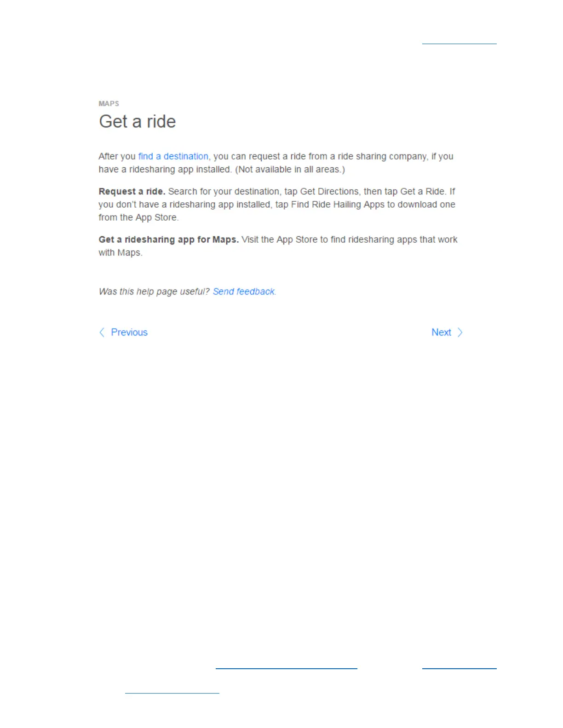This screenshot has width=563, height=728.
Task: Click the 'Get a ride' heading
Action: point(138,122)
